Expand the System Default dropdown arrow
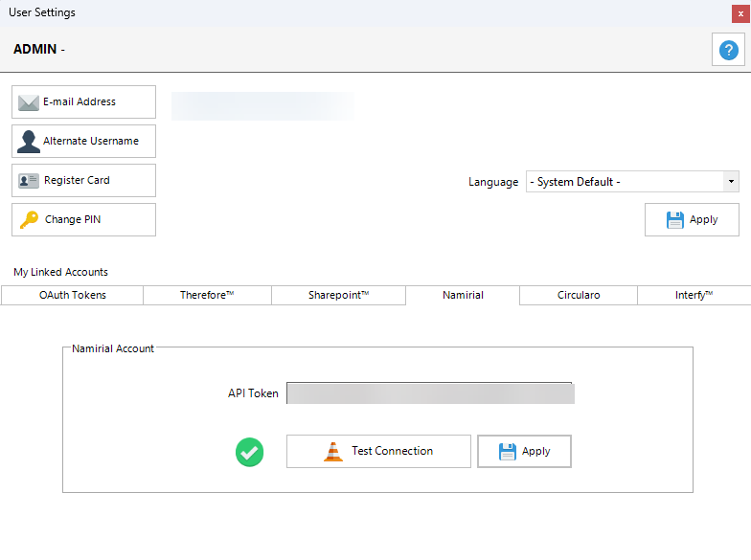This screenshot has height=560, width=751. point(731,182)
